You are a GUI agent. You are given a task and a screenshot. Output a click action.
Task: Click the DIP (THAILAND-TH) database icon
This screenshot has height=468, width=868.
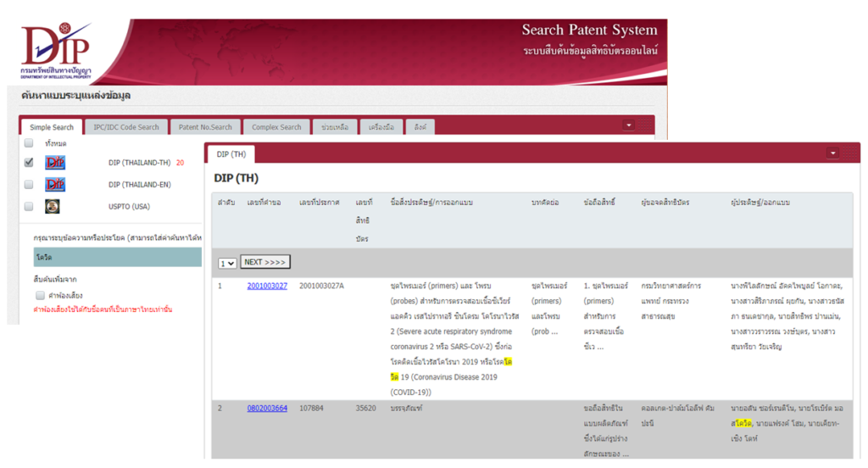coord(55,162)
